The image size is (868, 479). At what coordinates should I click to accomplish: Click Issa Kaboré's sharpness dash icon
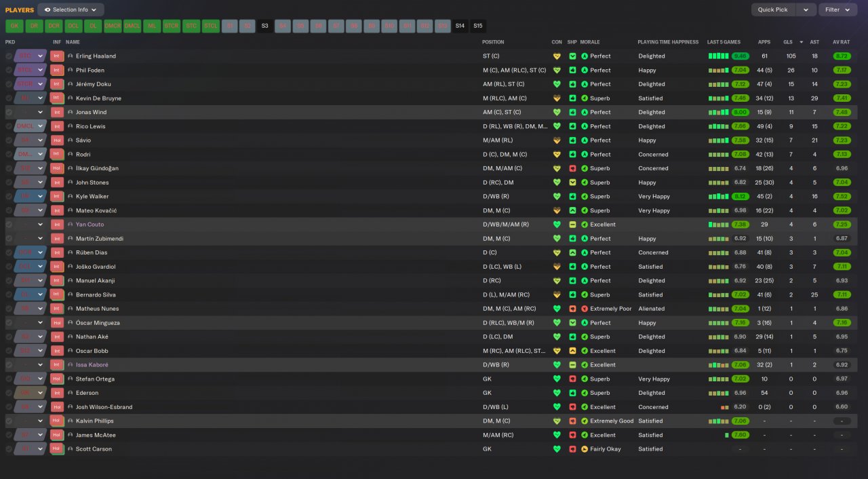572,365
